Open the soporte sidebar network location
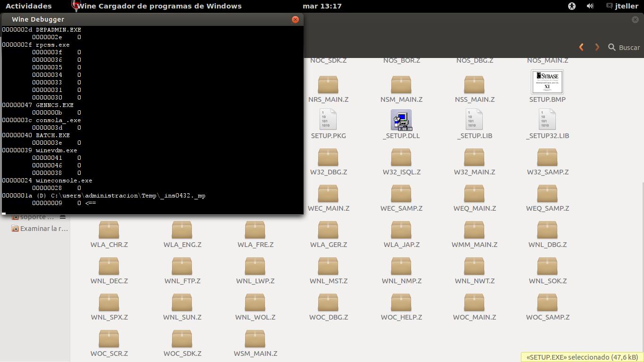Viewport: 644px width, 362px height. pyautogui.click(x=33, y=217)
